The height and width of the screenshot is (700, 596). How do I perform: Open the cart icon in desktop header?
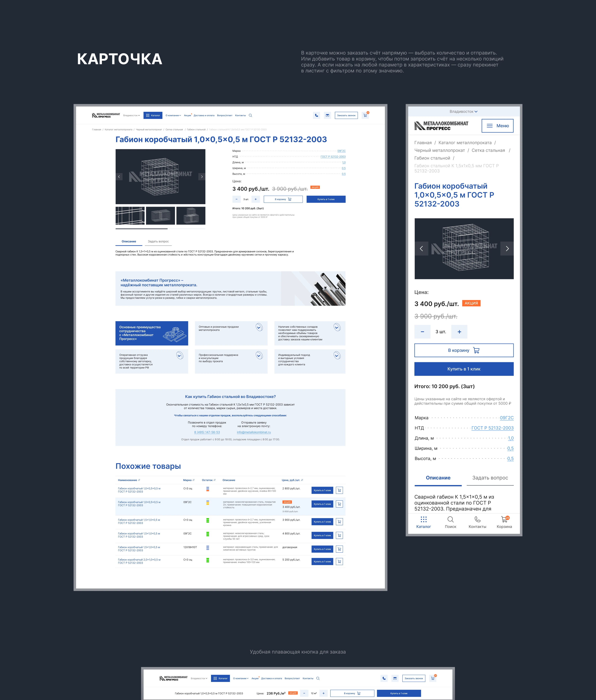coord(365,115)
